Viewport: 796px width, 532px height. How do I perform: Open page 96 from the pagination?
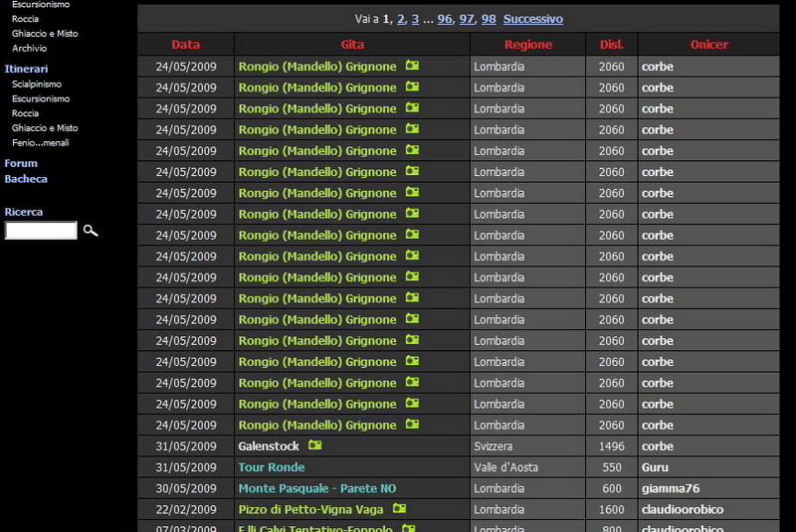pos(445,19)
